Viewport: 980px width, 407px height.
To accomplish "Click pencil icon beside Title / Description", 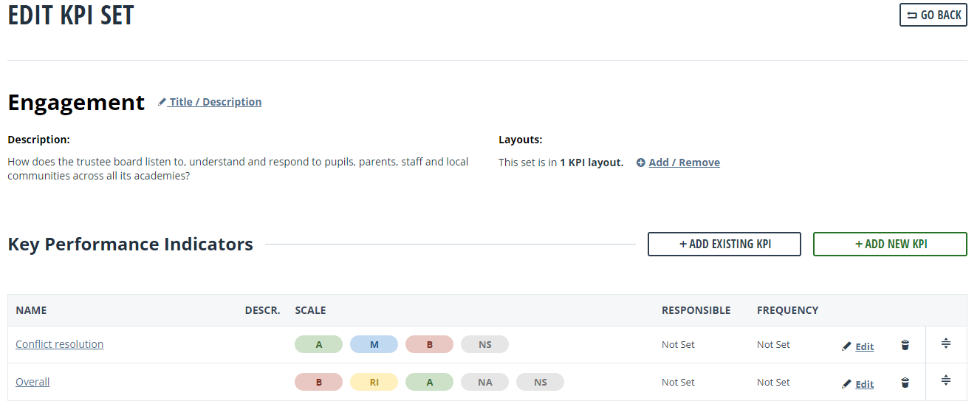I will (x=162, y=102).
